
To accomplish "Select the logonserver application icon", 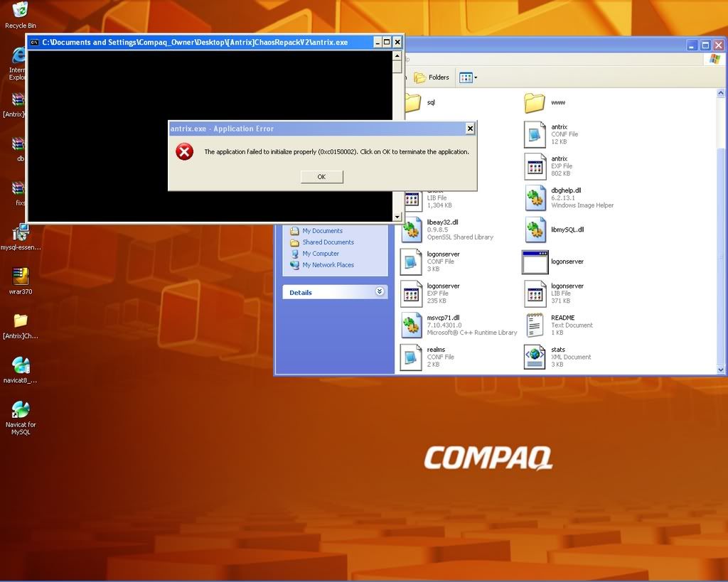I will pos(535,262).
